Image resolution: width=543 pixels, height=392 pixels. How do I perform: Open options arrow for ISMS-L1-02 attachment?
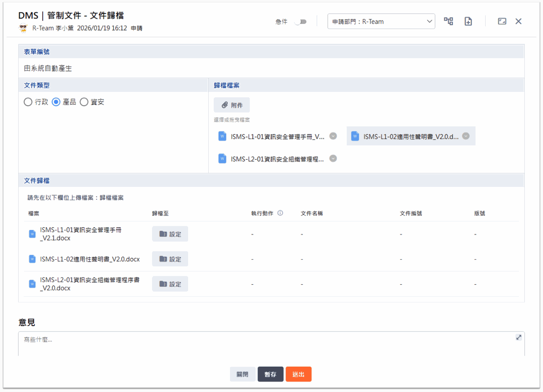[x=466, y=136]
